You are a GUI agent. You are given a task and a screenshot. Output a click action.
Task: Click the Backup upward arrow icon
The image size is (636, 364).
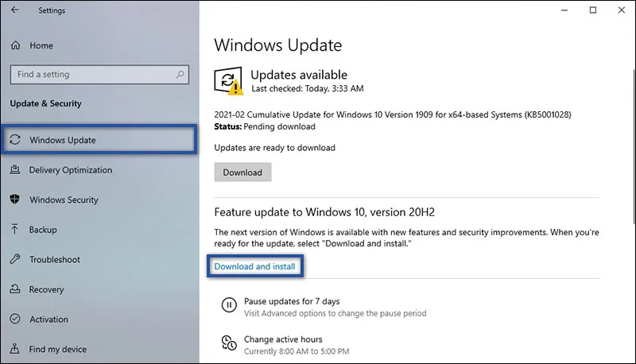click(15, 230)
